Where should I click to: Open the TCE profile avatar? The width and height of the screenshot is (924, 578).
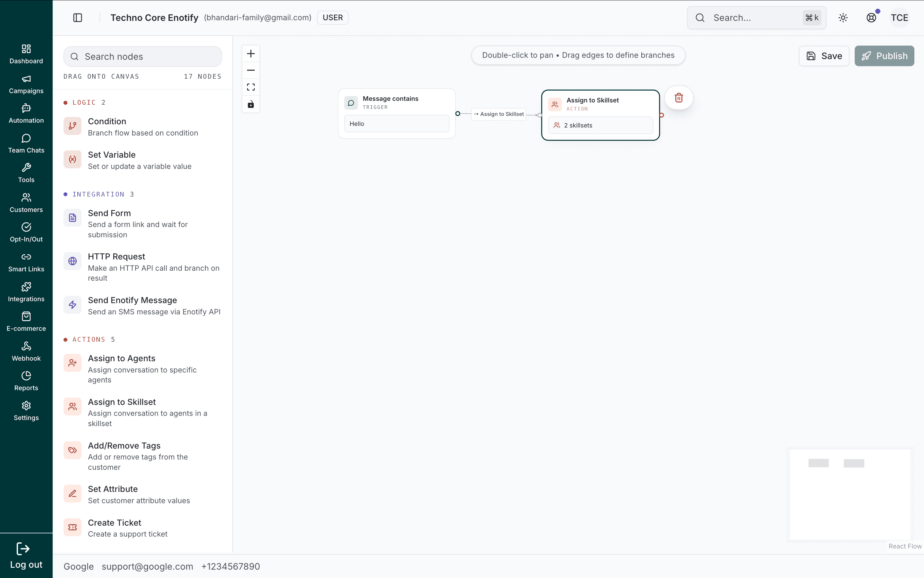(900, 18)
